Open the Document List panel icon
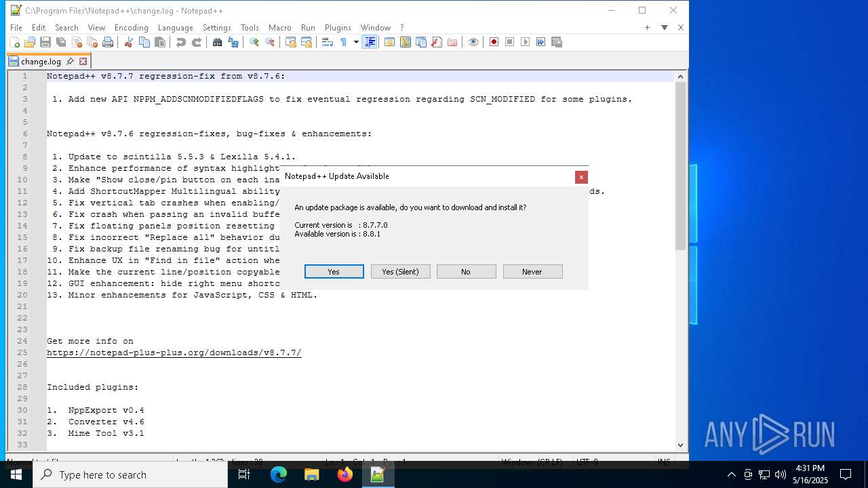 pyautogui.click(x=421, y=42)
